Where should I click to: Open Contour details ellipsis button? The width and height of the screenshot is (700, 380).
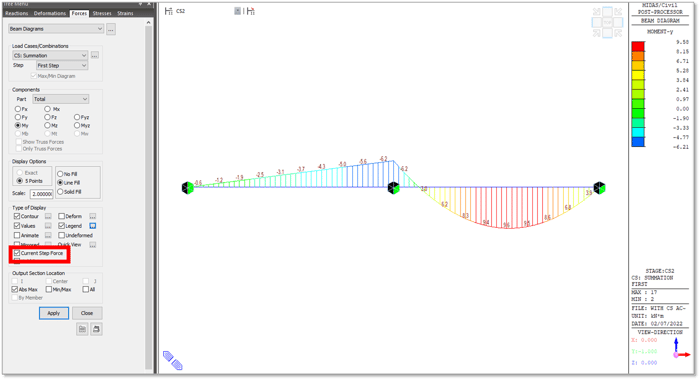48,216
